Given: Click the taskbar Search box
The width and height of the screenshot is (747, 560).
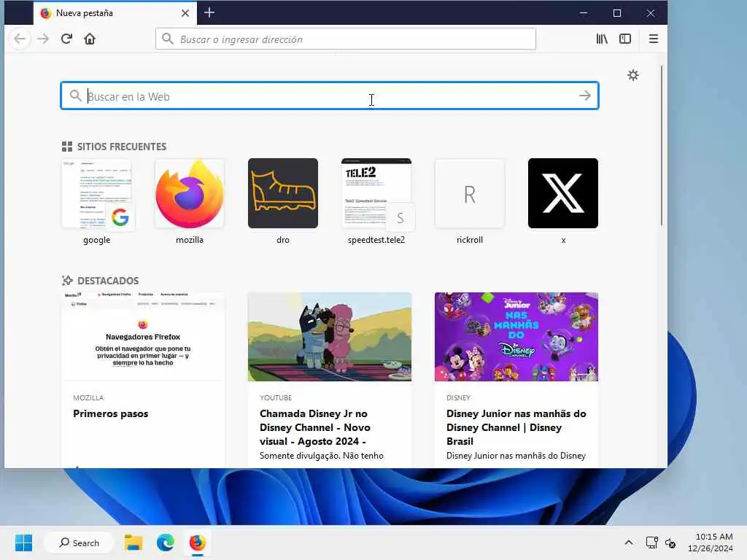Looking at the screenshot, I should coord(79,542).
